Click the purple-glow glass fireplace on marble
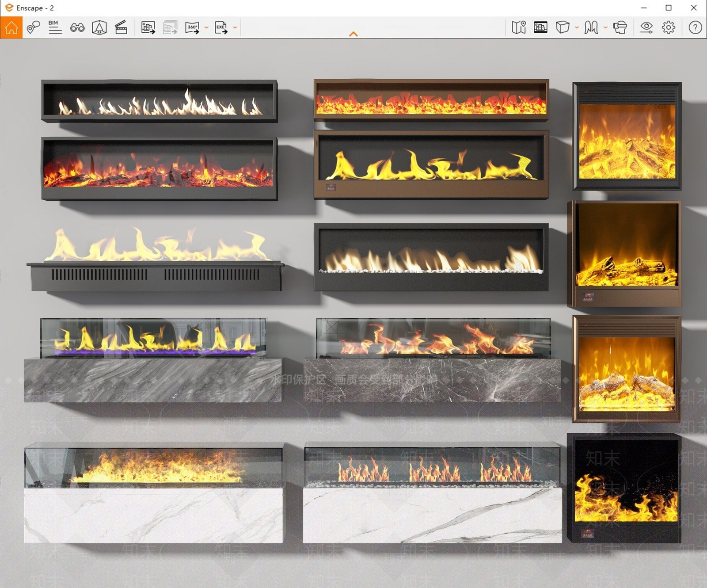 click(153, 360)
